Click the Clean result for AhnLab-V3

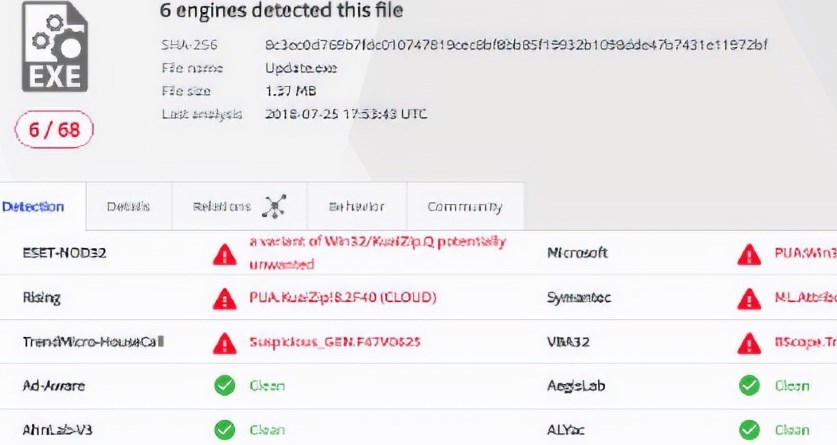tap(267, 430)
